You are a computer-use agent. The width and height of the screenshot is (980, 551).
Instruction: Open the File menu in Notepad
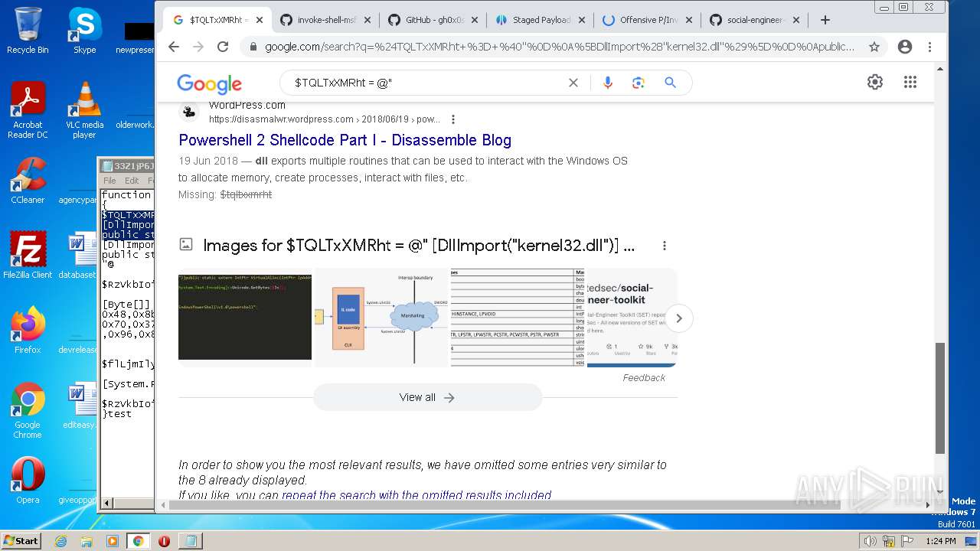109,181
